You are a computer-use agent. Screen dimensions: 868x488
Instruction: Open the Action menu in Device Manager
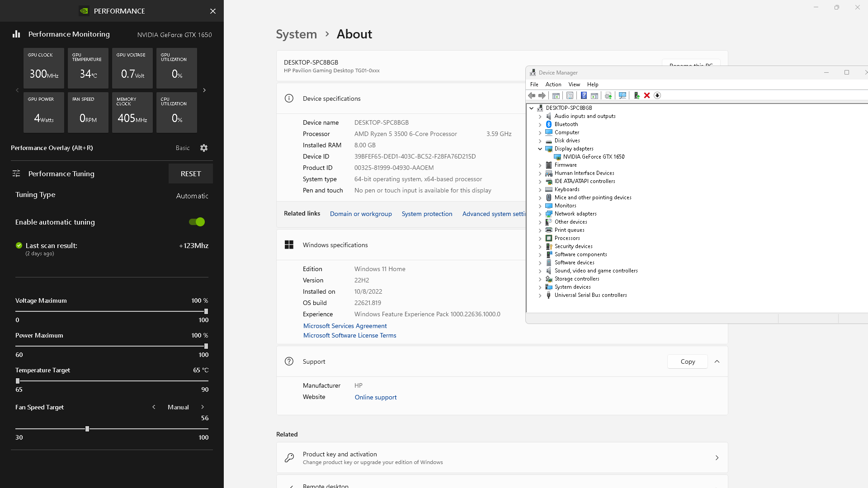click(553, 84)
